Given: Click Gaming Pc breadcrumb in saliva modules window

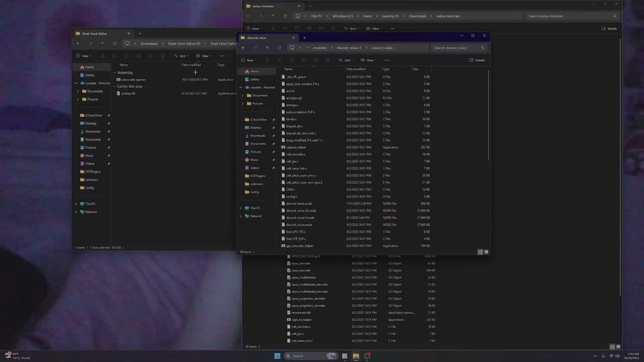Looking at the screenshot, I should 390,16.
